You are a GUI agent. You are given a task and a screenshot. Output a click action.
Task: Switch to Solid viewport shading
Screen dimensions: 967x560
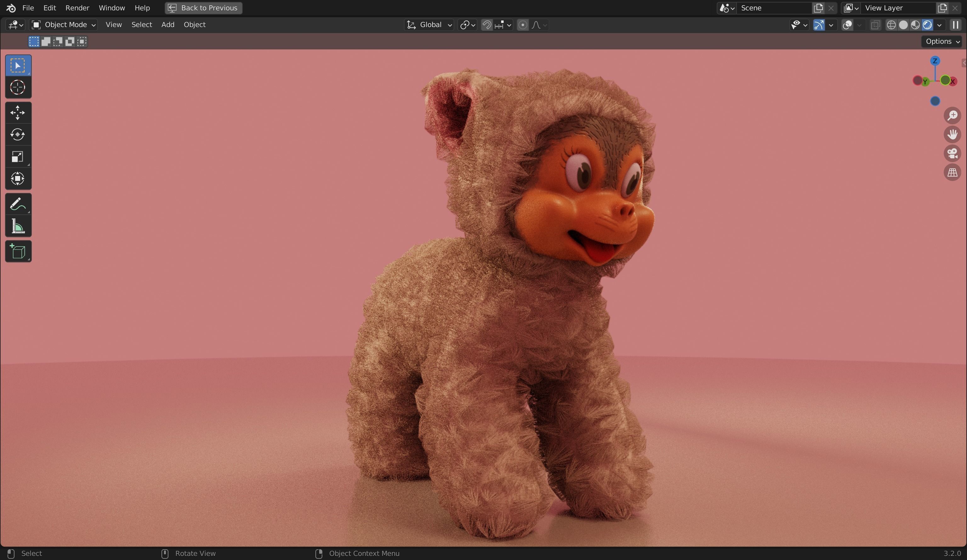pyautogui.click(x=903, y=25)
